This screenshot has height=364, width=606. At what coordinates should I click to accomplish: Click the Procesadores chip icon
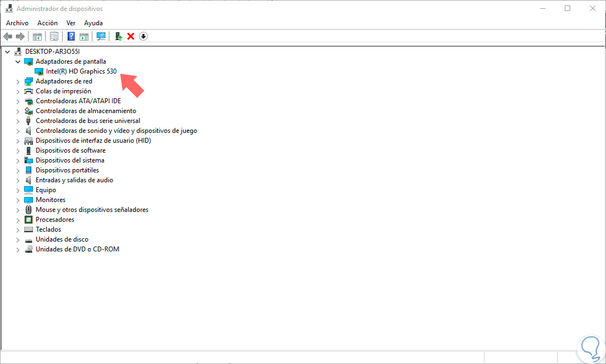point(29,220)
